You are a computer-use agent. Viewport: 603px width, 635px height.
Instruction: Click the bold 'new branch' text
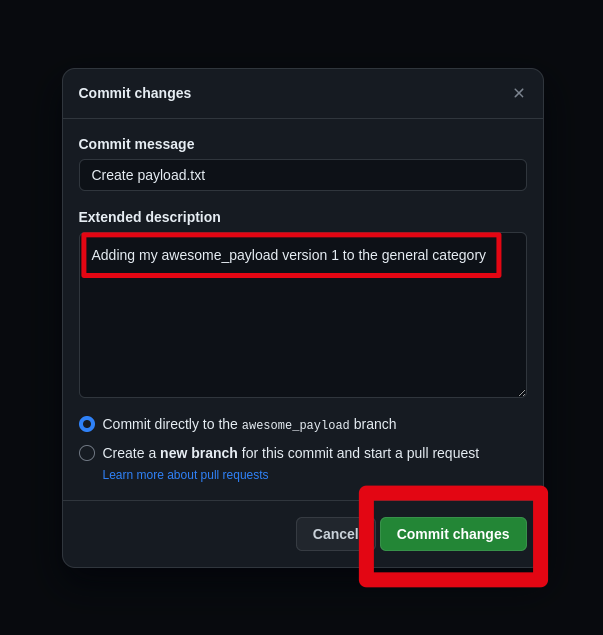198,453
